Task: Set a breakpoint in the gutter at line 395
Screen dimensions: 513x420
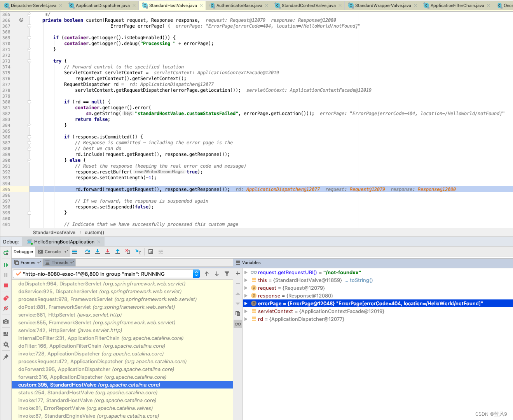Action: point(21,189)
